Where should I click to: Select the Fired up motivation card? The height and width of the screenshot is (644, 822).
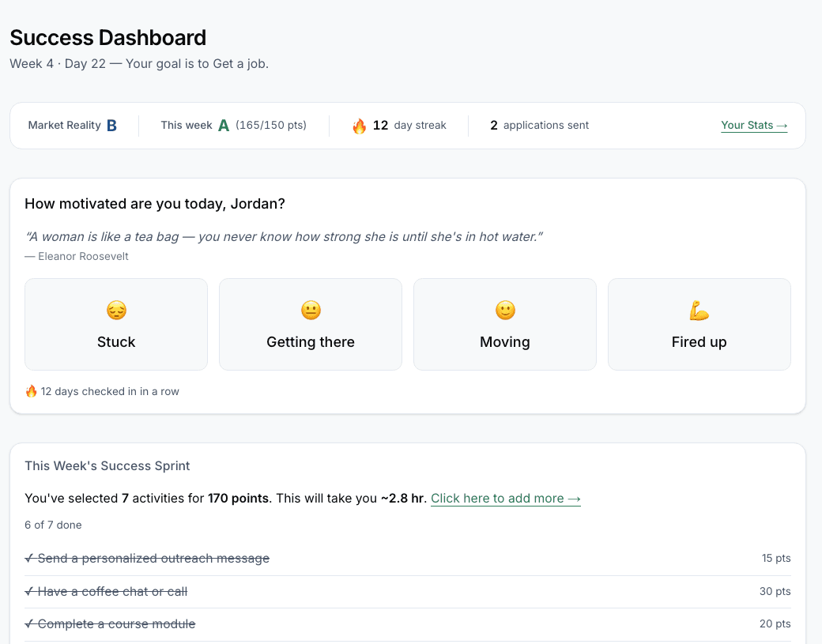699,324
